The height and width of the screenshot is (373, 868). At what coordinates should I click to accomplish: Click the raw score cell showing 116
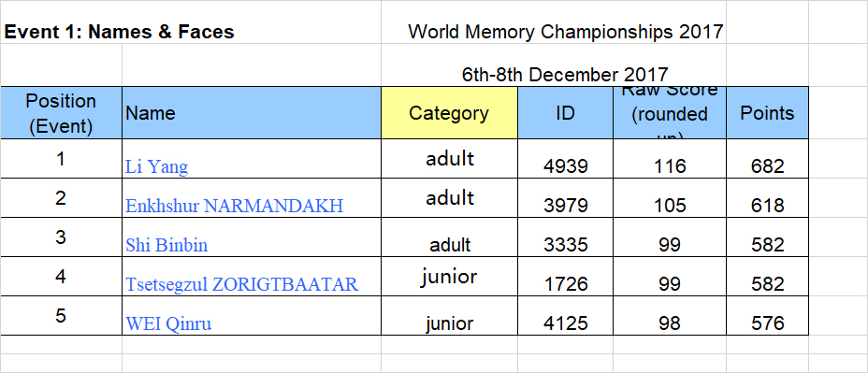pyautogui.click(x=670, y=159)
